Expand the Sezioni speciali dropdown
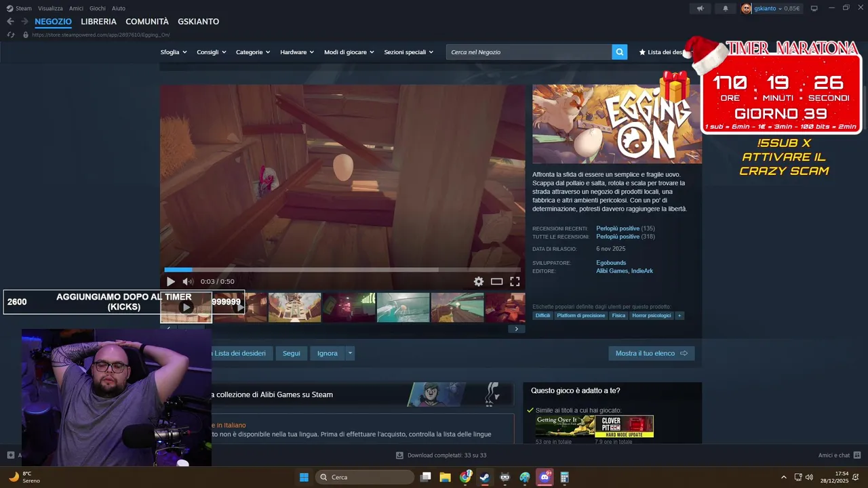 (409, 52)
